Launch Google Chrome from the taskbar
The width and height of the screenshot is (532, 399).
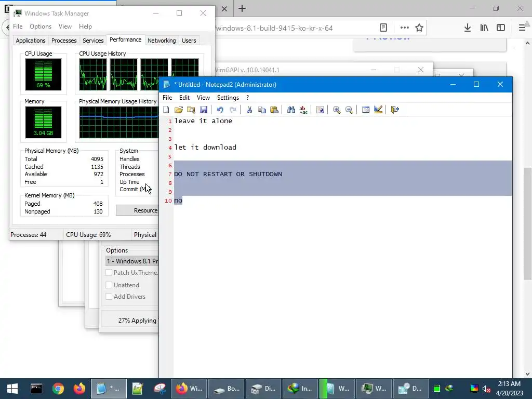click(58, 389)
